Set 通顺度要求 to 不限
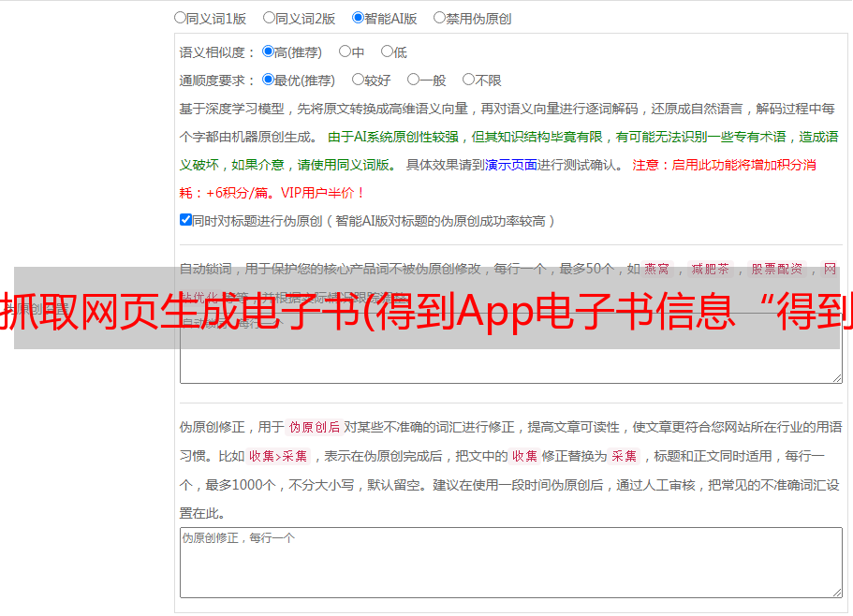 (x=468, y=80)
